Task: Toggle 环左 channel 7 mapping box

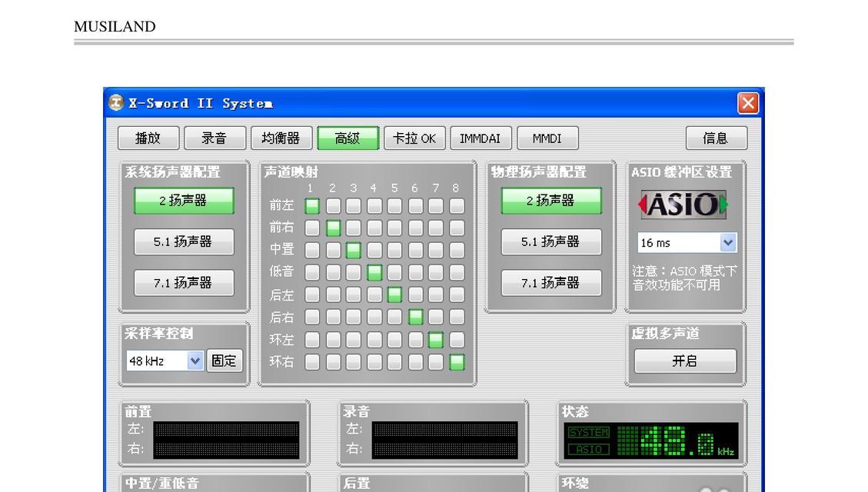Action: (x=436, y=339)
